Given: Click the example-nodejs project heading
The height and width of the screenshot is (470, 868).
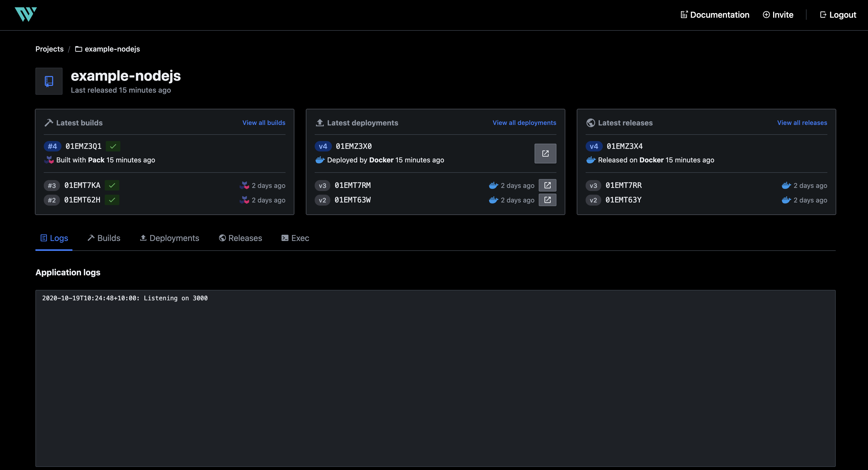Looking at the screenshot, I should (126, 76).
